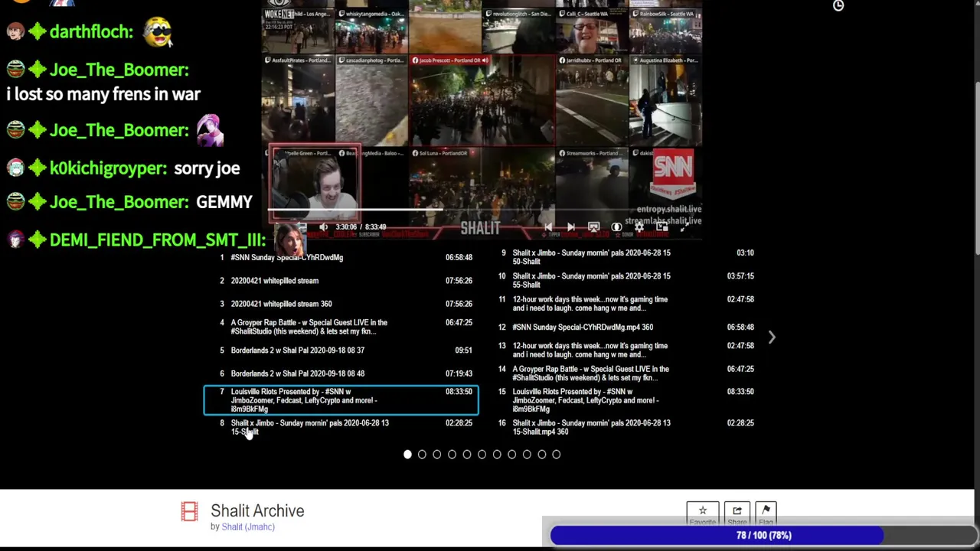Click the darthfloch chat username
Image resolution: width=980 pixels, height=551 pixels.
click(91, 31)
